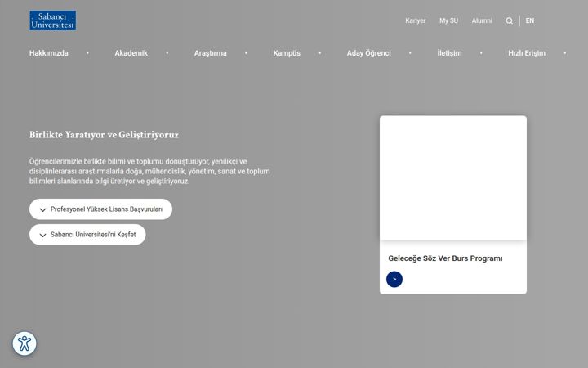Click chevron in Sabancı Üniversitesi'ni Keşfet button
The width and height of the screenshot is (588, 368).
coord(42,235)
